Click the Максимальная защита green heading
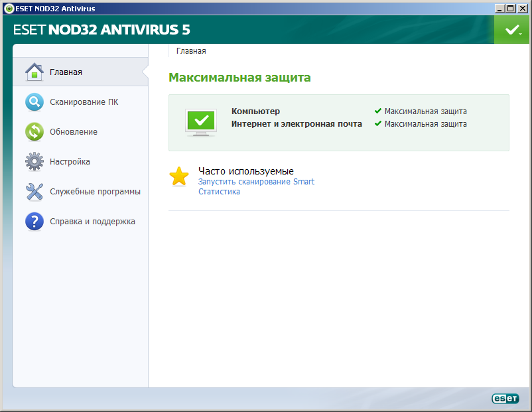The image size is (532, 412). 239,78
